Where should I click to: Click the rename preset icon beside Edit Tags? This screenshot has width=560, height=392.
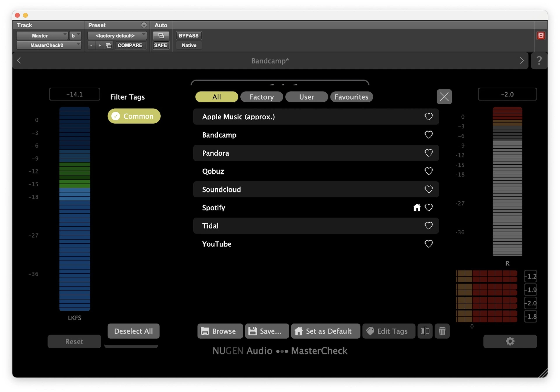(425, 331)
